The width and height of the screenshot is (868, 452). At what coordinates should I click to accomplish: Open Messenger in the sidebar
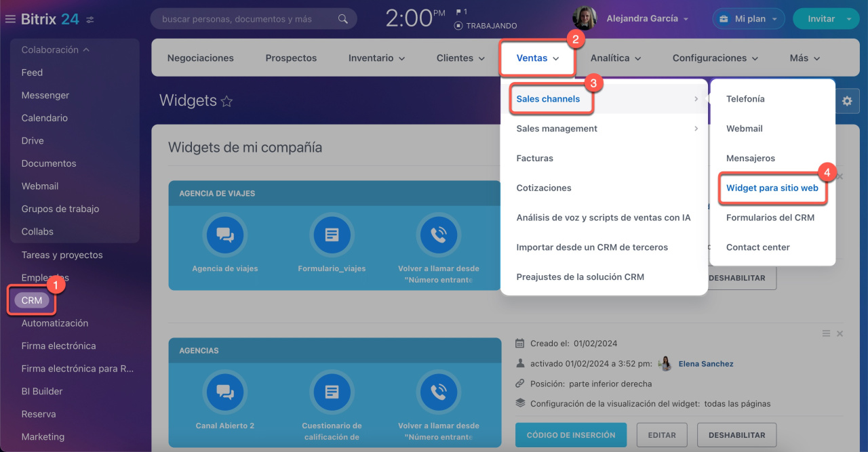point(45,96)
